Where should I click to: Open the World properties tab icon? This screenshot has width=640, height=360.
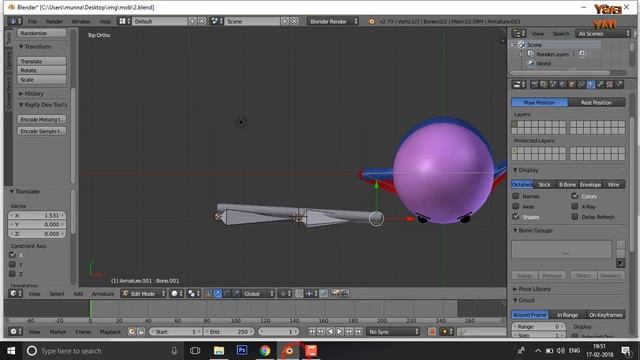pos(562,84)
